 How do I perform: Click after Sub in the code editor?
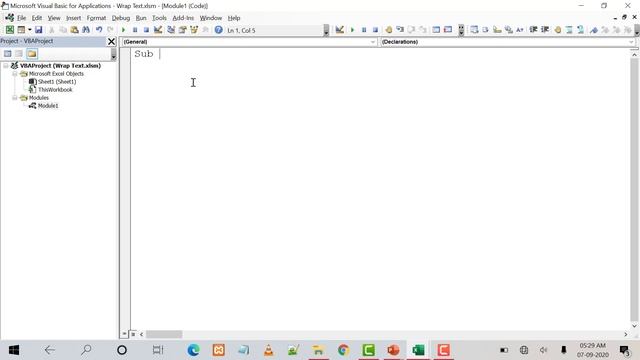(x=160, y=54)
